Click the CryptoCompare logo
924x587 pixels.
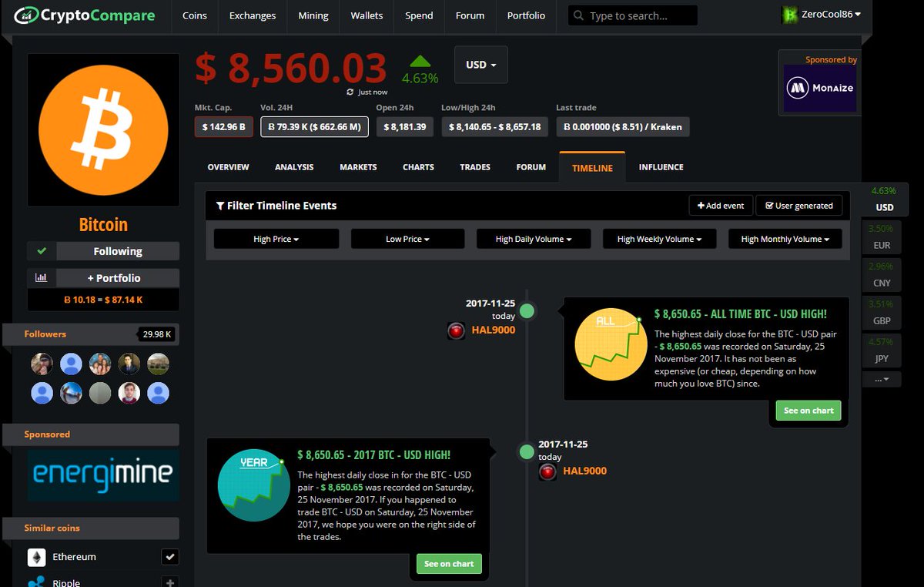(x=85, y=15)
